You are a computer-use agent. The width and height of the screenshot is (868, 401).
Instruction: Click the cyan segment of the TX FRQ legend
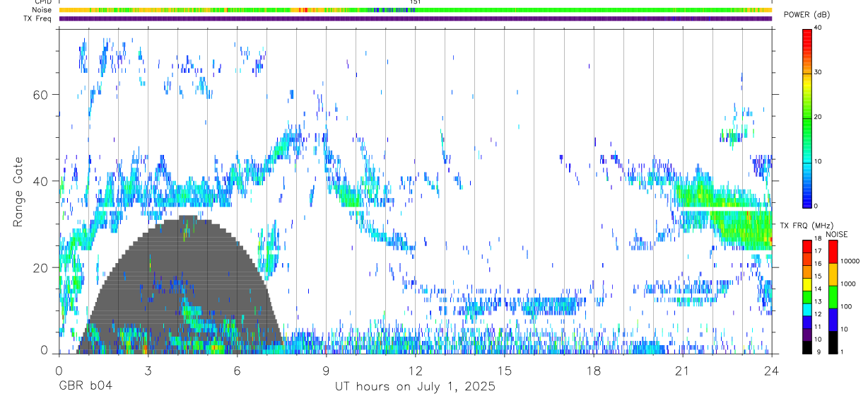[x=807, y=309]
